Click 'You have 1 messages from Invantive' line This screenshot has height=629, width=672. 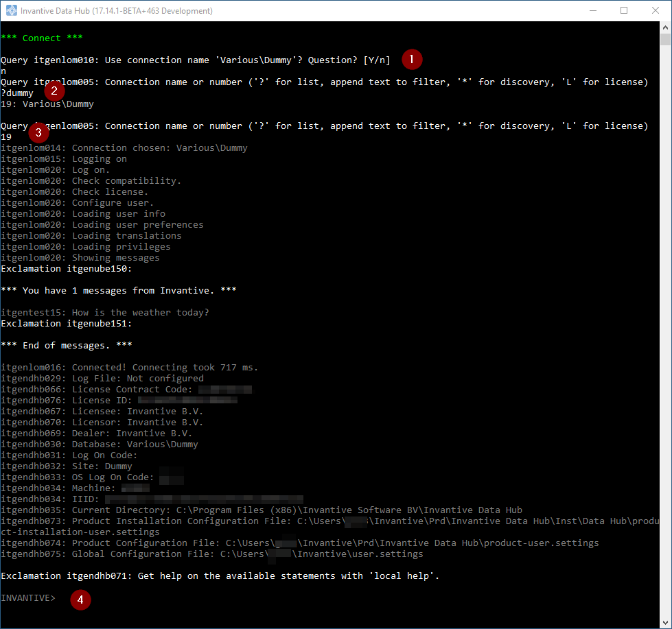pos(119,290)
